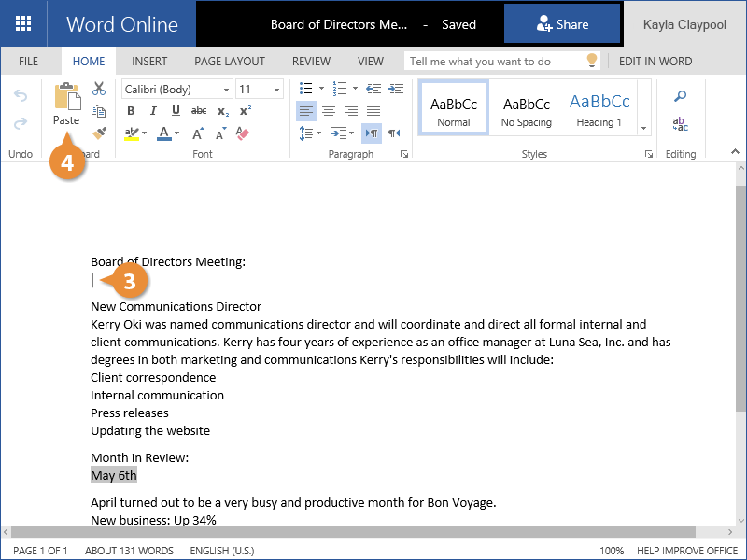Click Edit in Word
The image size is (747, 560).
click(x=655, y=62)
